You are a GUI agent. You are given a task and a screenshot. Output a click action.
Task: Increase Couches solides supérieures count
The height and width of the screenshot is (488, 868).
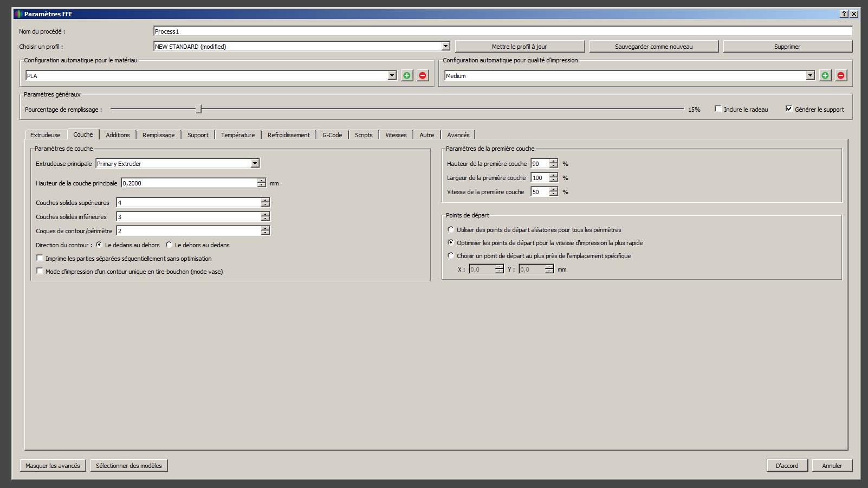(x=265, y=200)
